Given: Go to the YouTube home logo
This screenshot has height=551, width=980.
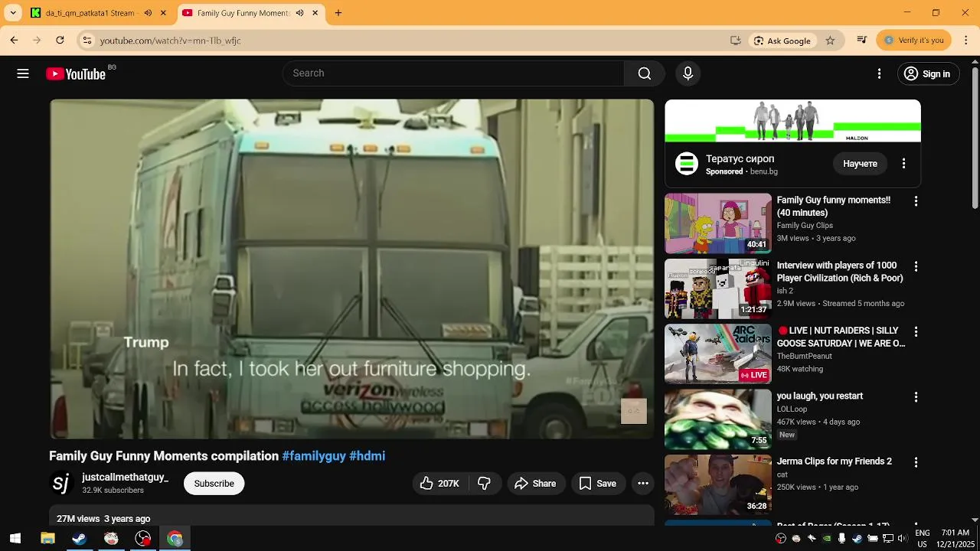Looking at the screenshot, I should click(x=76, y=73).
